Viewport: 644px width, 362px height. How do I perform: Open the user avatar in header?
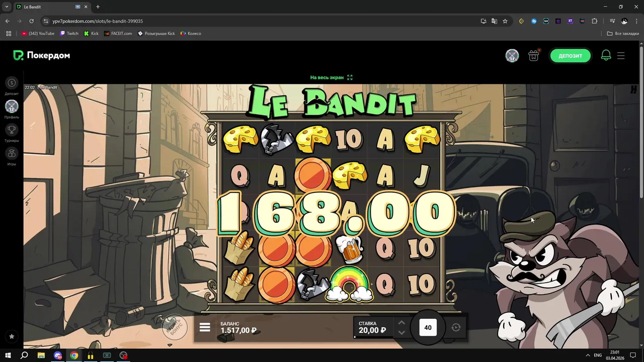coord(512,56)
